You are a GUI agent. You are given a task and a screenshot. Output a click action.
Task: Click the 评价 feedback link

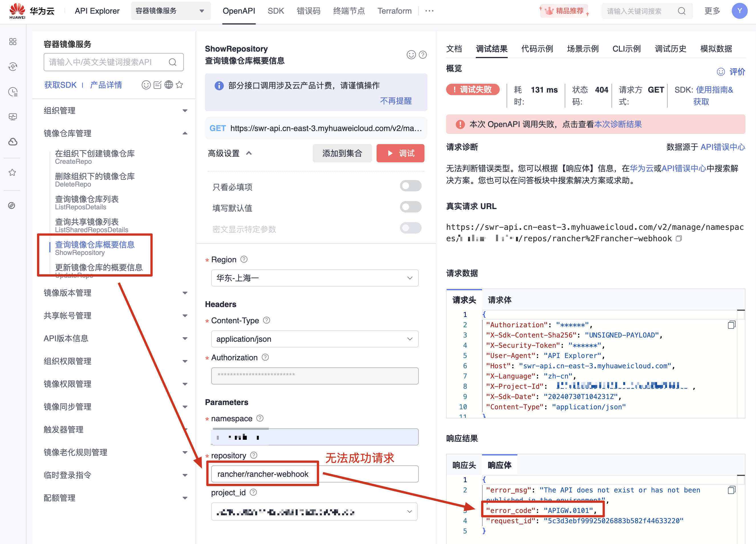[731, 71]
